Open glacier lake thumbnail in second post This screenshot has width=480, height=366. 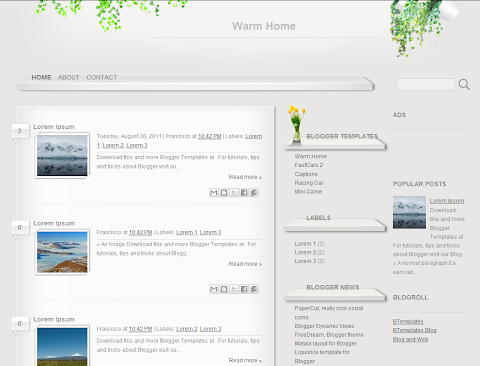tap(62, 252)
